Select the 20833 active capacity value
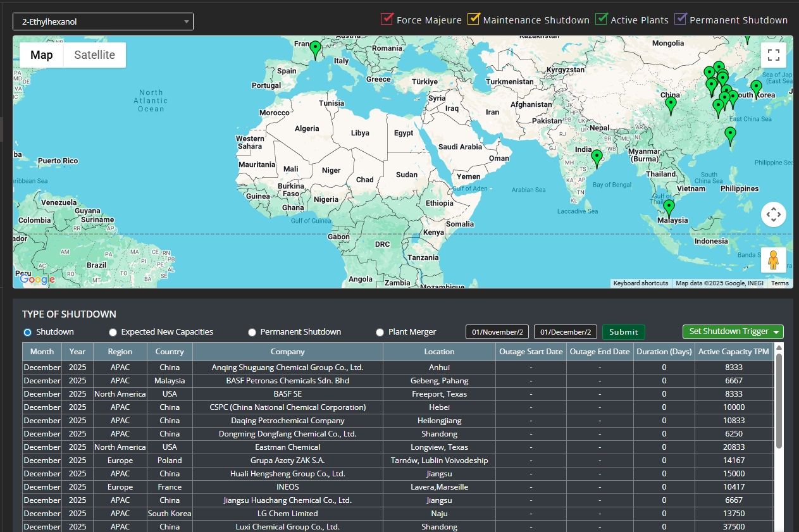Screen dimensions: 799x532 [734, 447]
